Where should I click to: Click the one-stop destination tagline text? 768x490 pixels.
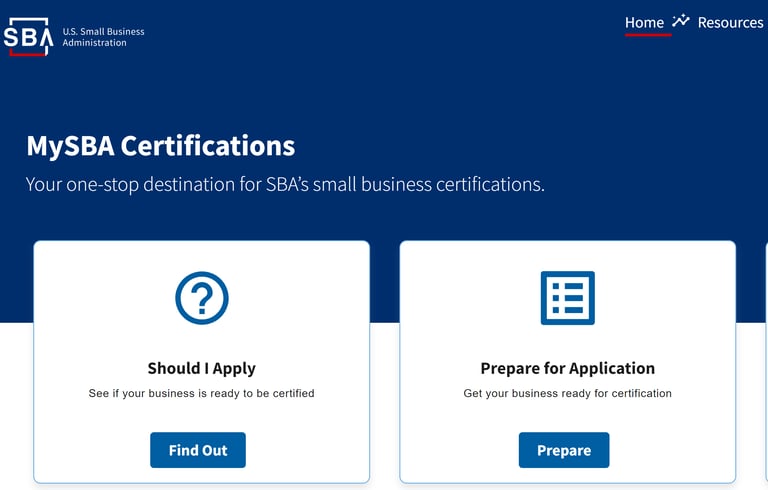[x=285, y=185]
